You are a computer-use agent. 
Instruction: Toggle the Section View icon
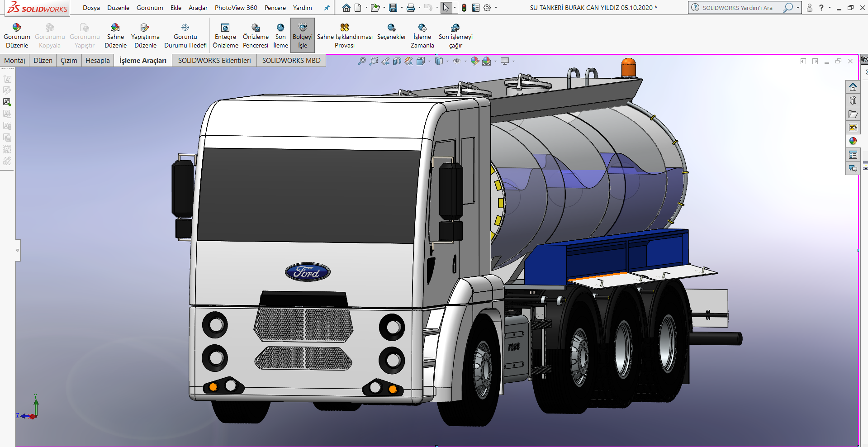(x=397, y=61)
